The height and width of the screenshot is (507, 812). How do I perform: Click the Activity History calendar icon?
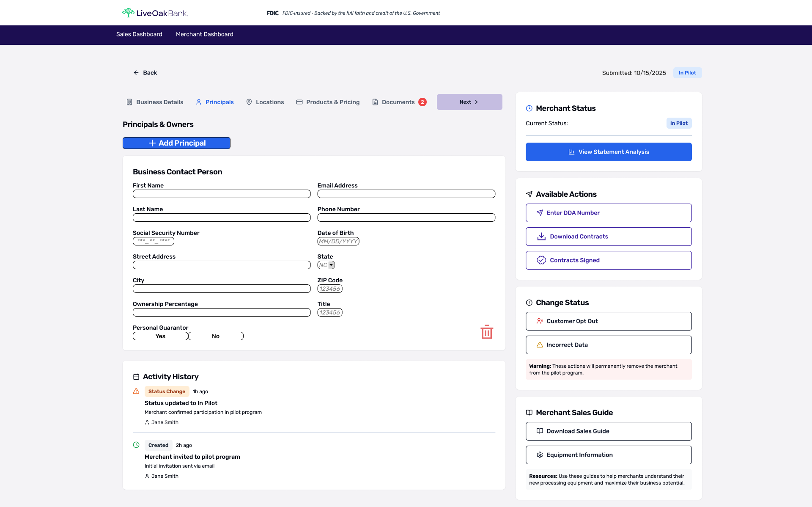(x=136, y=377)
